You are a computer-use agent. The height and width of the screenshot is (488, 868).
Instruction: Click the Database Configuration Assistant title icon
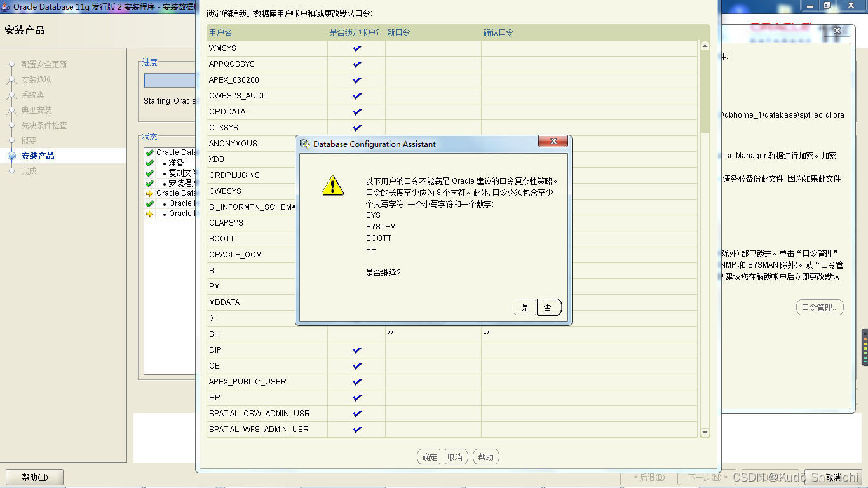coord(304,144)
